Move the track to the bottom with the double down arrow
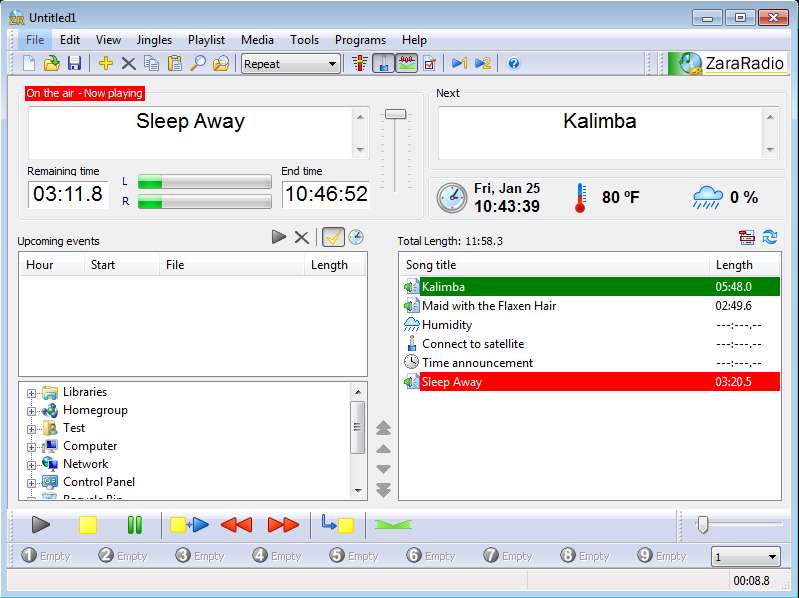This screenshot has width=799, height=598. pyautogui.click(x=383, y=490)
